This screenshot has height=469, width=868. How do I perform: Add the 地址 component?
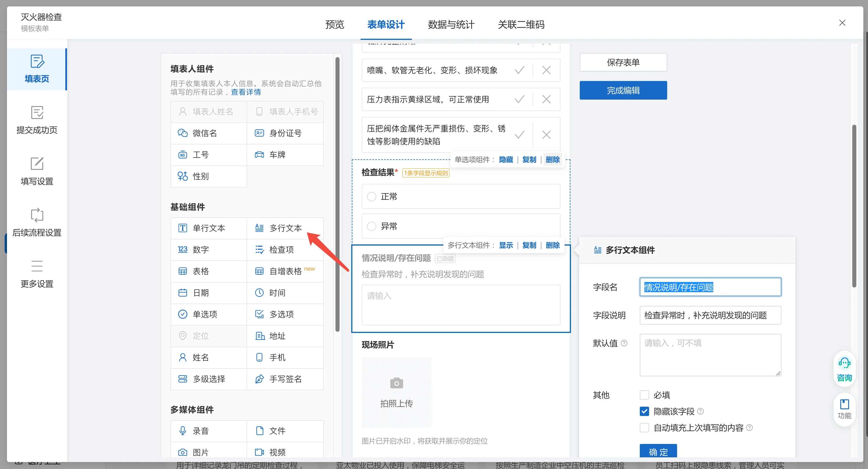coord(285,336)
